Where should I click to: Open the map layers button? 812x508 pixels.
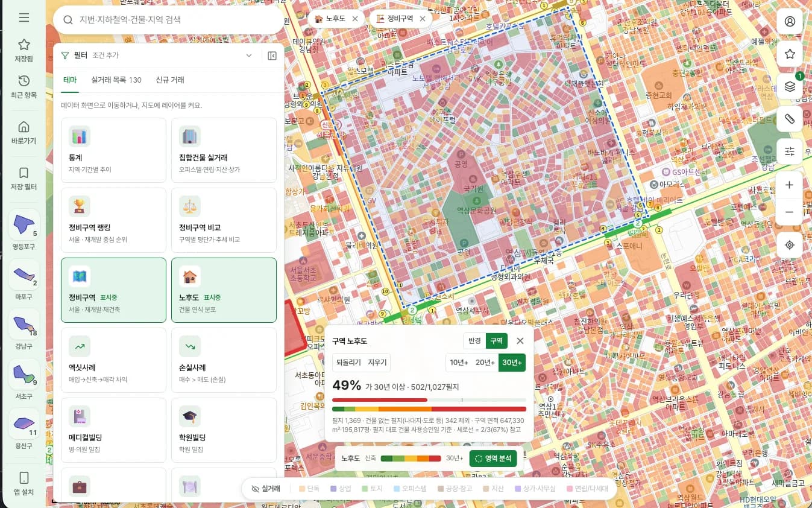coord(790,86)
